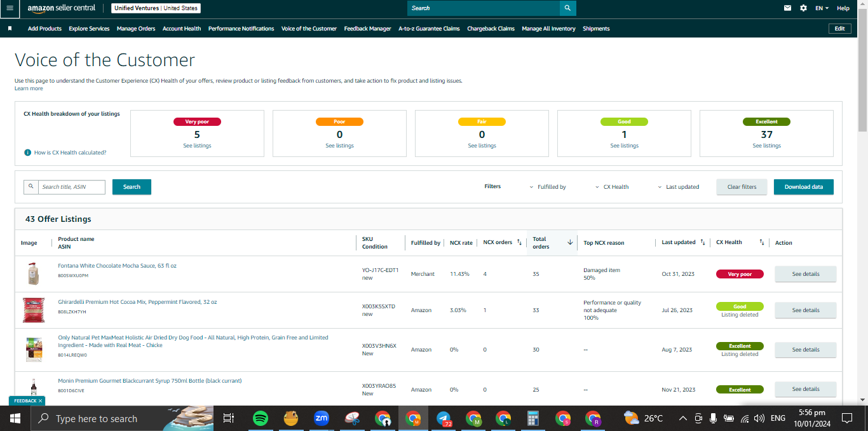See details for Ghirardelli Hot Cocoa Mix
Image resolution: width=868 pixels, height=431 pixels.
pyautogui.click(x=806, y=310)
